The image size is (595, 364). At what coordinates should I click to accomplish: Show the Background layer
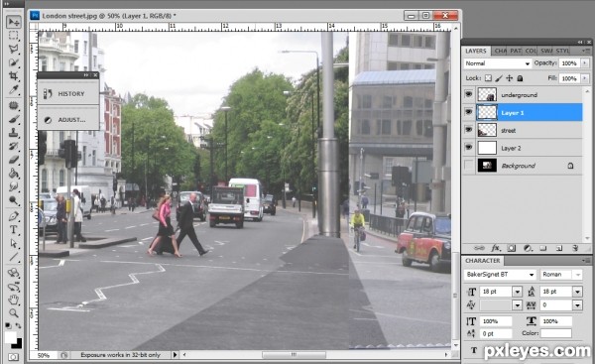(x=469, y=166)
